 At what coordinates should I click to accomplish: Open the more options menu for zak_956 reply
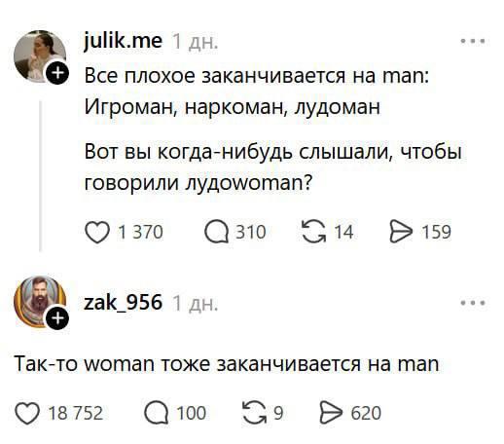[x=473, y=303]
